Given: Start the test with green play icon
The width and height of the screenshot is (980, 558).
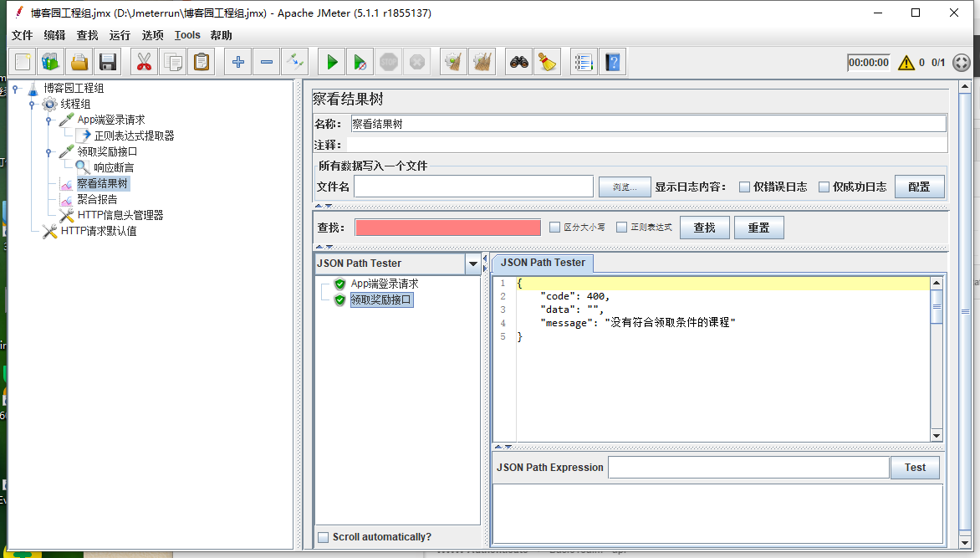Looking at the screenshot, I should point(332,62).
